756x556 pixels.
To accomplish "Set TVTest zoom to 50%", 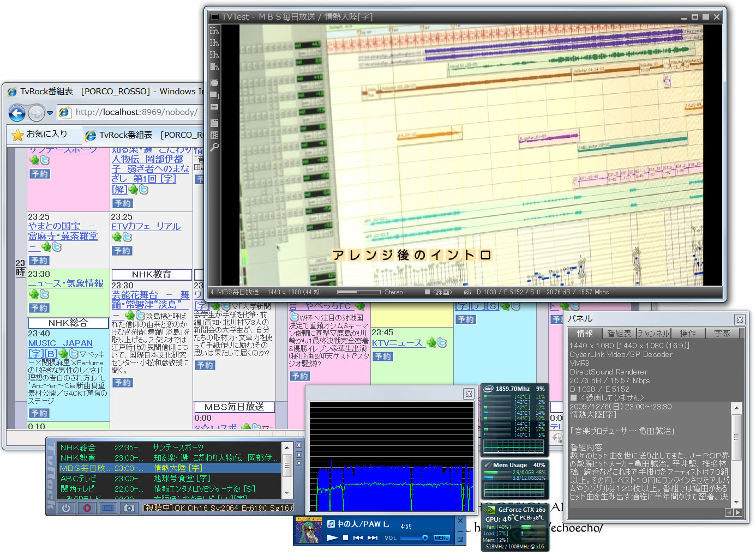I will [214, 55].
